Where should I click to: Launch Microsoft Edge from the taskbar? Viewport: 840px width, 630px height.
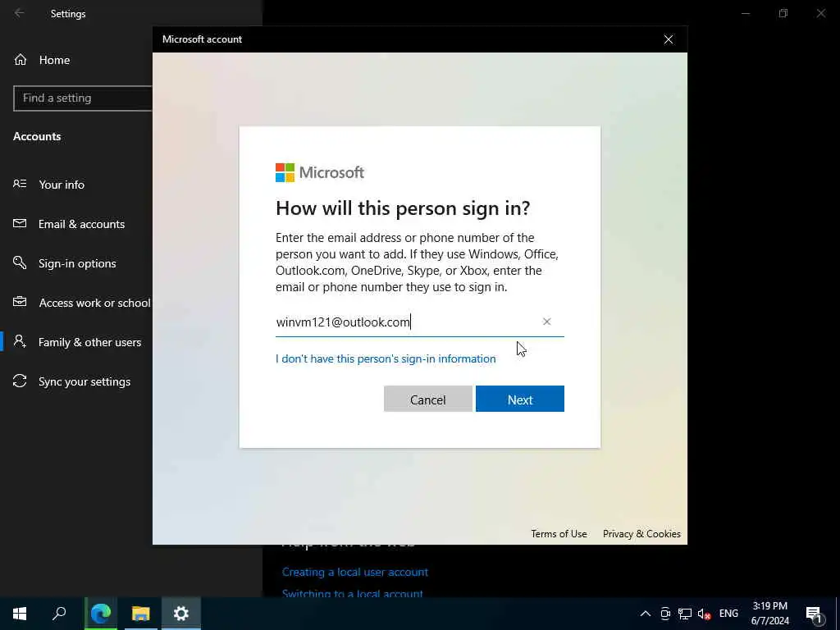click(101, 614)
